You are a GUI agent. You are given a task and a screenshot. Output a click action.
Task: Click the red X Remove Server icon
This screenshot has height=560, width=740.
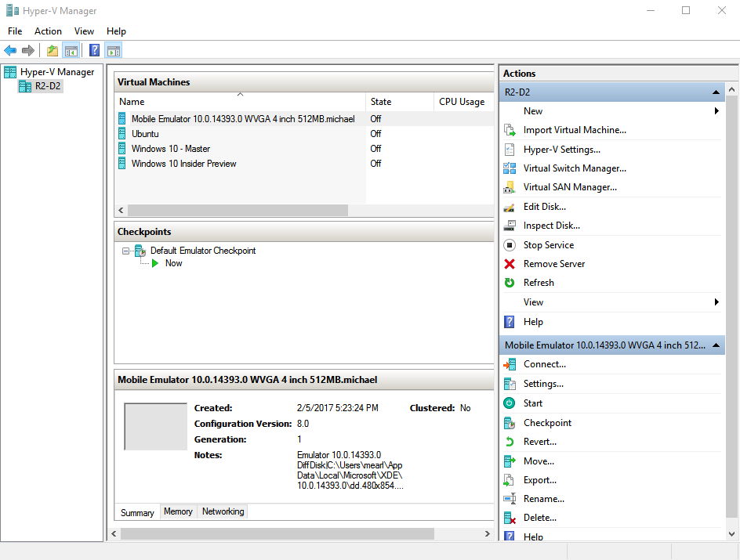(510, 264)
